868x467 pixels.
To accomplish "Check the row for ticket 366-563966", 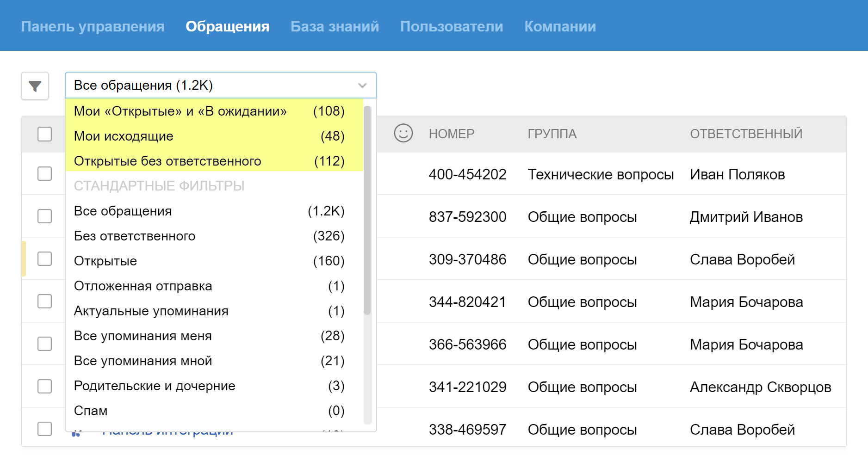I will click(x=44, y=344).
